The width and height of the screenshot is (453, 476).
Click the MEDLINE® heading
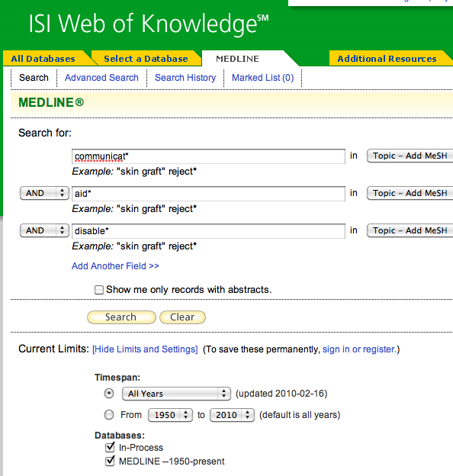(51, 103)
